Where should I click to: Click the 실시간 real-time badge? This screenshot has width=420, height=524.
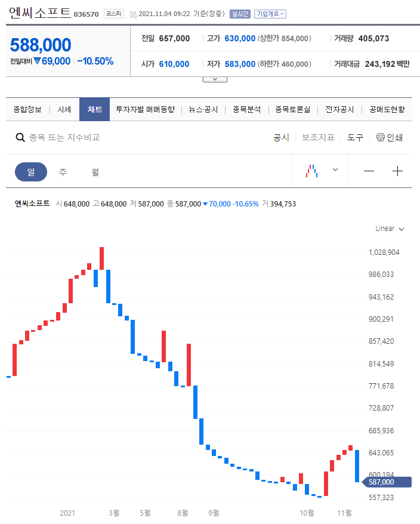click(x=240, y=14)
